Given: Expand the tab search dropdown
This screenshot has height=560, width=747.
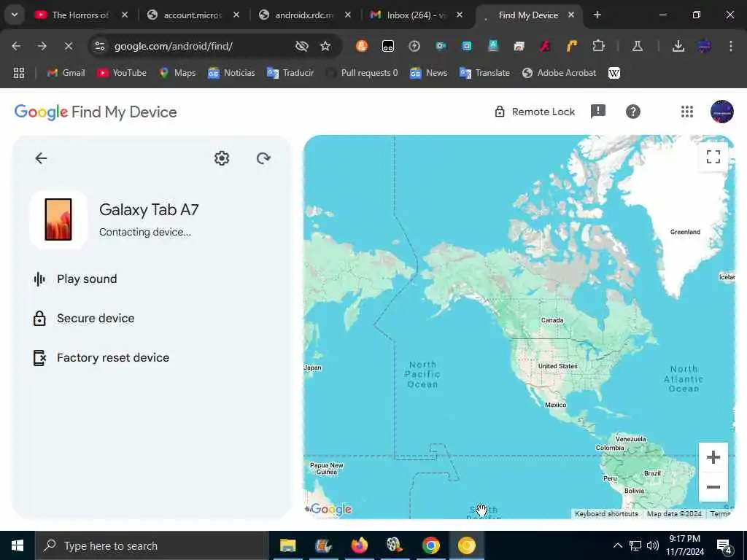Looking at the screenshot, I should 15,15.
